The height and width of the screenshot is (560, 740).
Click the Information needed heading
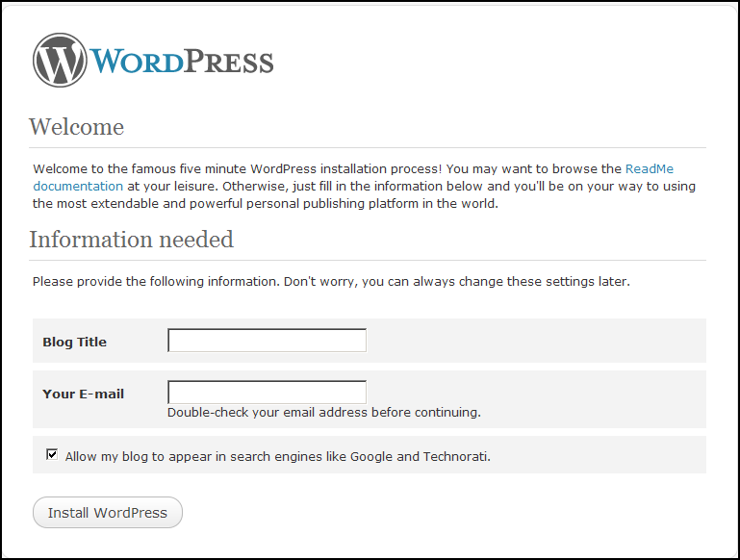131,240
